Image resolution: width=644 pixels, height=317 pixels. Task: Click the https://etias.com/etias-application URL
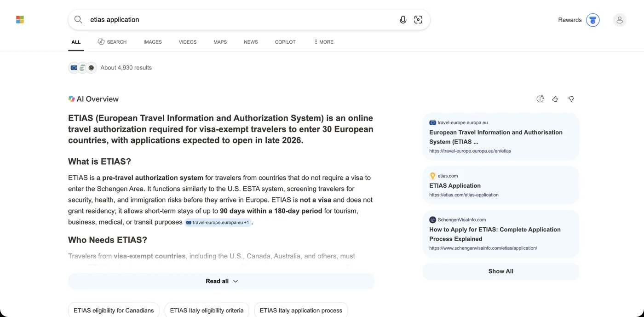464,195
